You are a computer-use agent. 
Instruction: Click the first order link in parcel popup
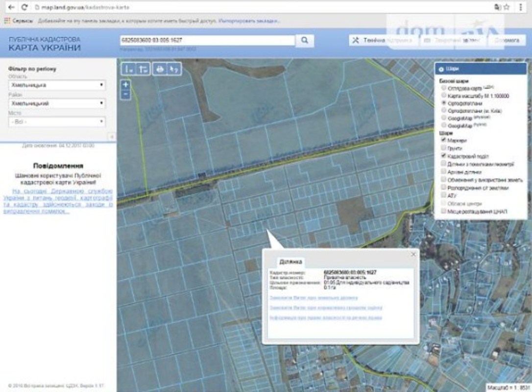[314, 297]
